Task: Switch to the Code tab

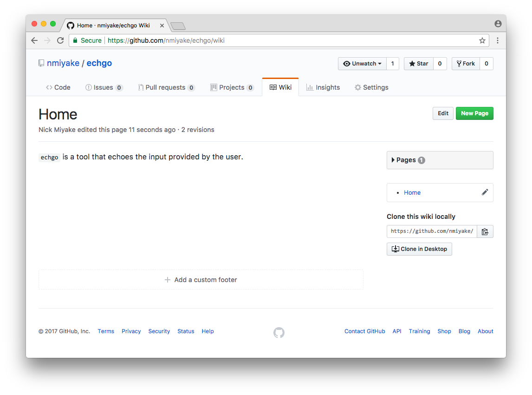Action: coord(58,87)
